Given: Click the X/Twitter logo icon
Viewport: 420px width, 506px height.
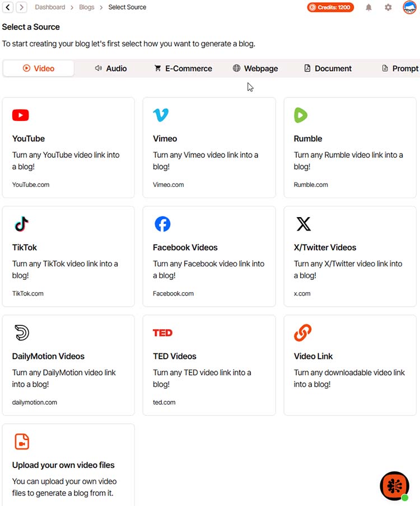Looking at the screenshot, I should (304, 224).
